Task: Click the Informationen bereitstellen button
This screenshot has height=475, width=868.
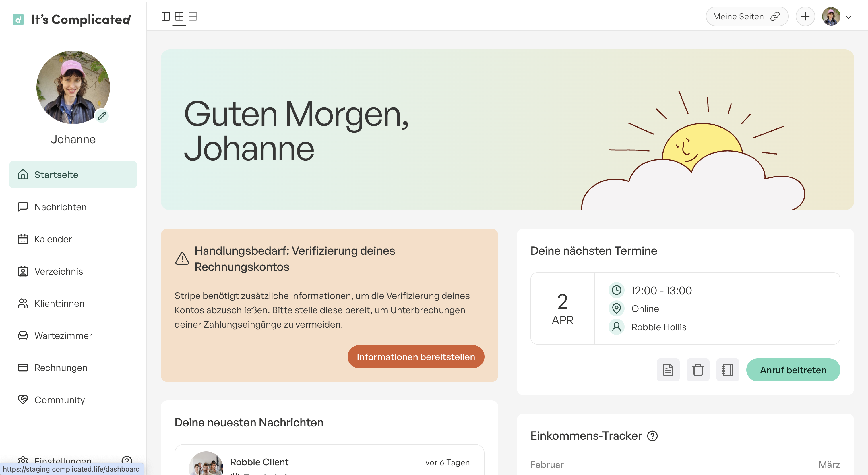Action: [415, 356]
